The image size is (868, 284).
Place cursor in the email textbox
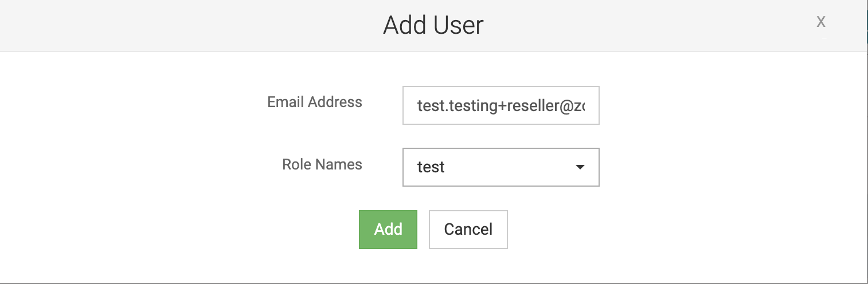click(501, 105)
